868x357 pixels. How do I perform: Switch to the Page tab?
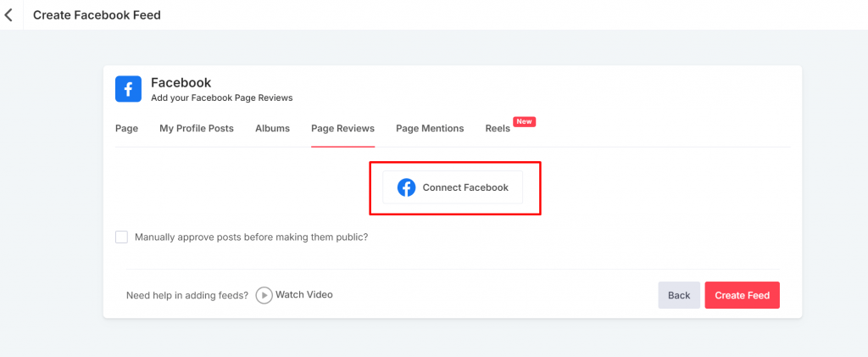point(126,129)
